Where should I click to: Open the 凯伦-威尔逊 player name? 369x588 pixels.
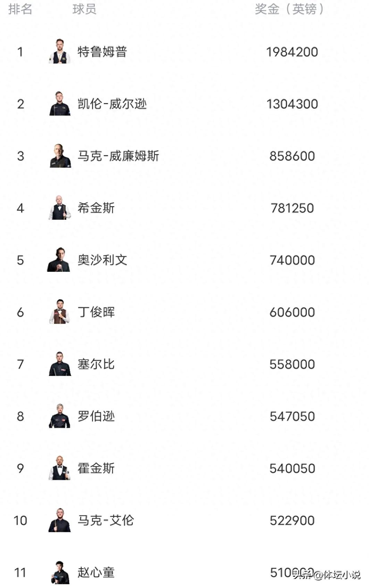click(112, 104)
